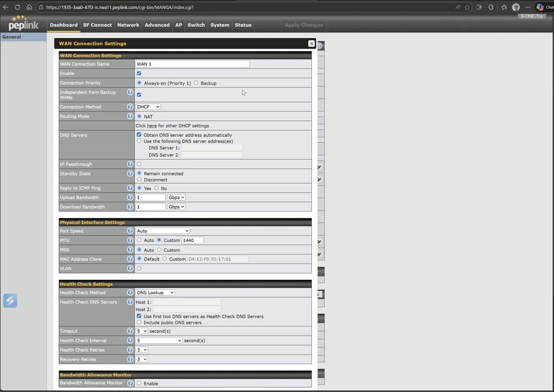Open Health Check Retries help icon
554x392 pixels.
click(x=130, y=350)
